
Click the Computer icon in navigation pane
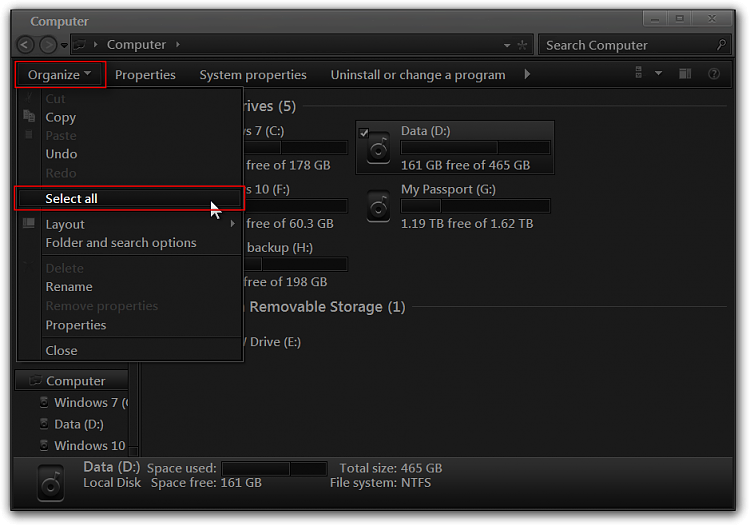[35, 381]
